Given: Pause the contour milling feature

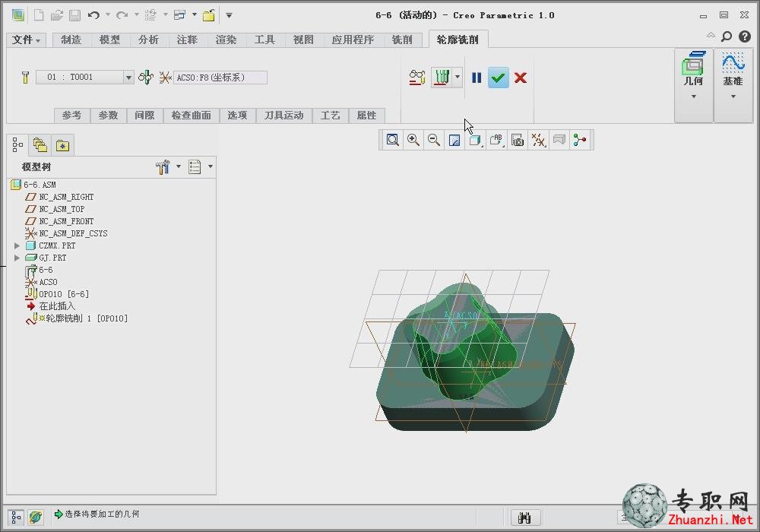Looking at the screenshot, I should (477, 78).
